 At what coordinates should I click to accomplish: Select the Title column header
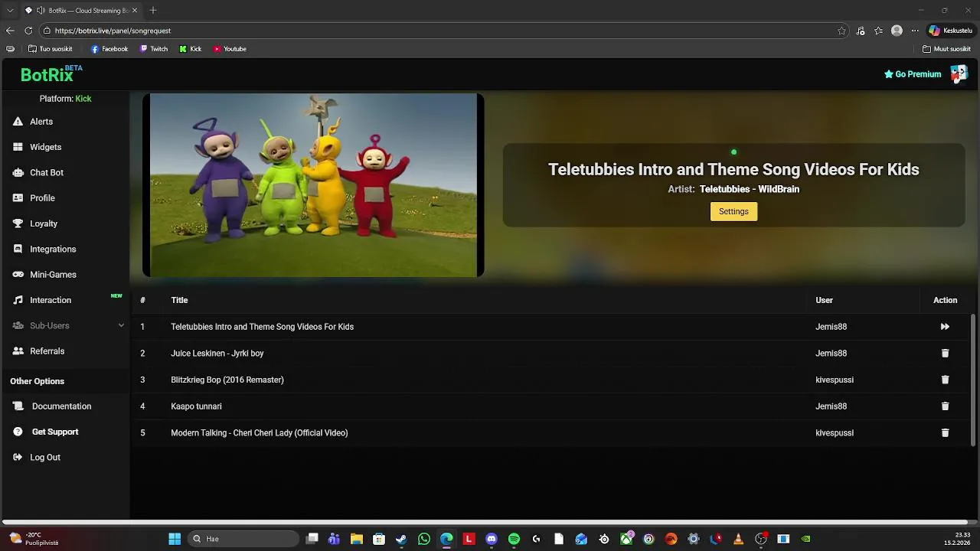[179, 301]
